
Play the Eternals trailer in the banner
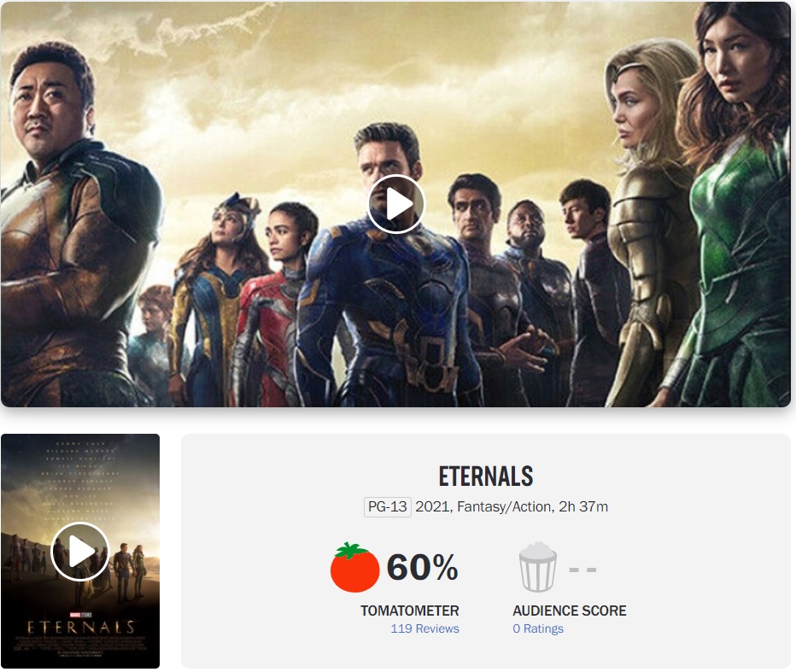[396, 204]
